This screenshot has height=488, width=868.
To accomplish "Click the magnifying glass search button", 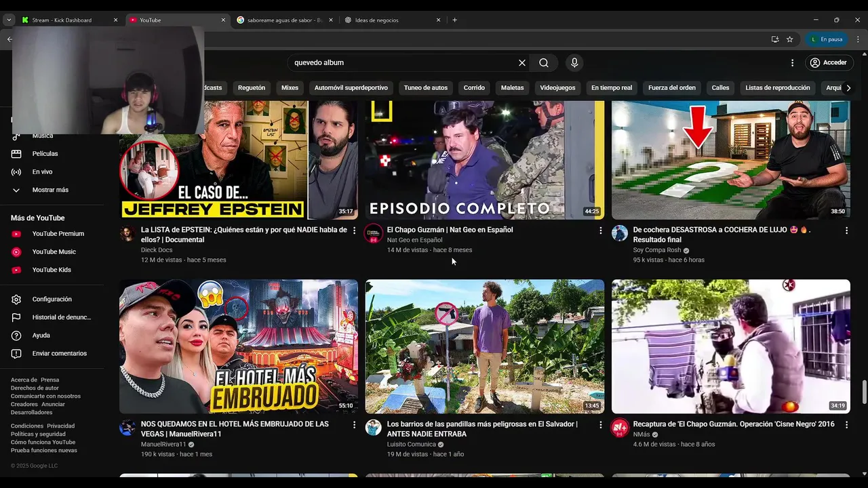I will coord(544,62).
